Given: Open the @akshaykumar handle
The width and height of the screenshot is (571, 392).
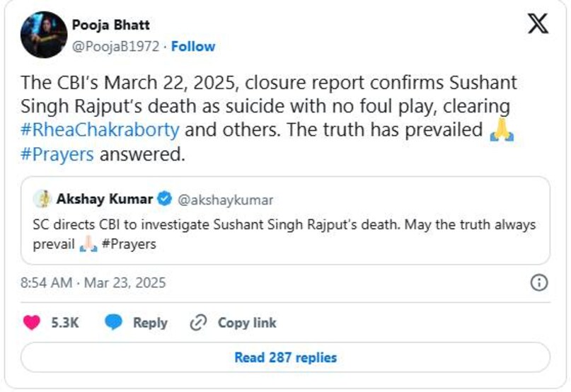Looking at the screenshot, I should coord(225,200).
